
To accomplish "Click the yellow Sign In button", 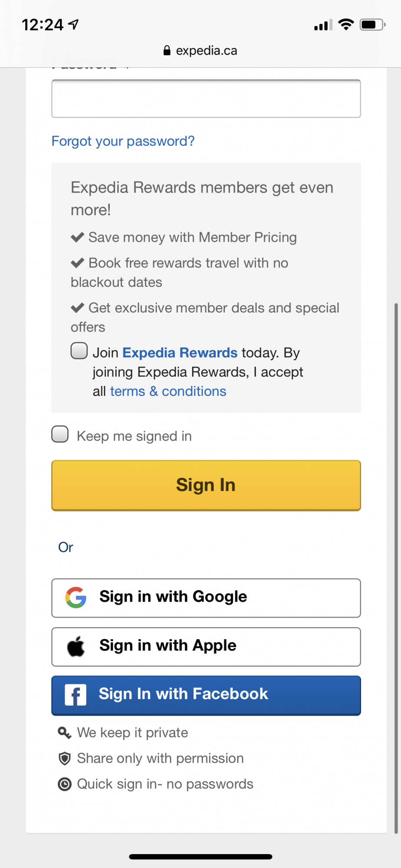I will (x=206, y=485).
